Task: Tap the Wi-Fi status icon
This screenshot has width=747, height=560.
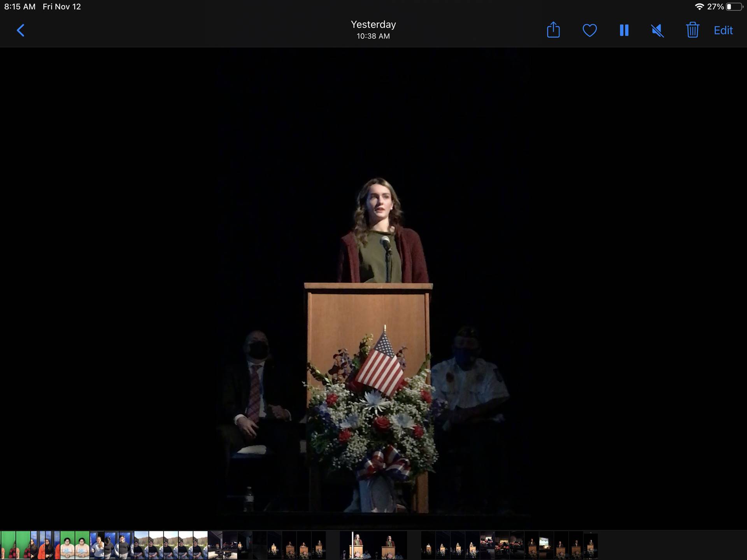Action: pos(699,7)
